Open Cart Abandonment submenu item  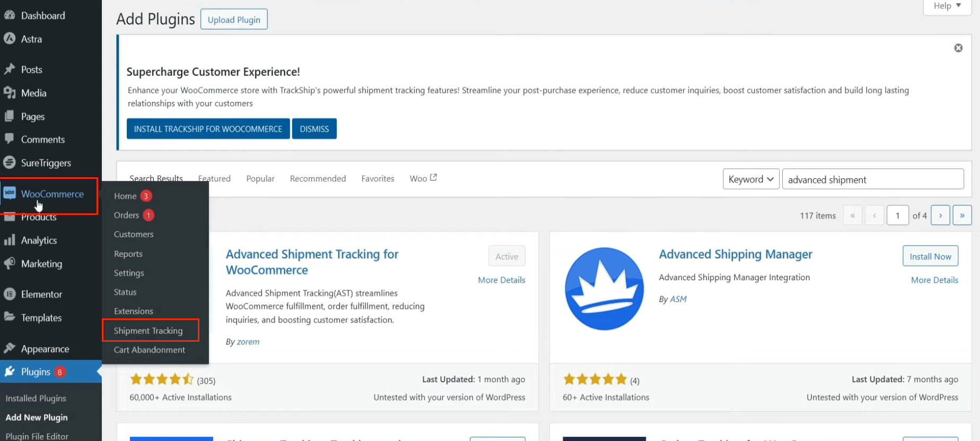pyautogui.click(x=150, y=350)
